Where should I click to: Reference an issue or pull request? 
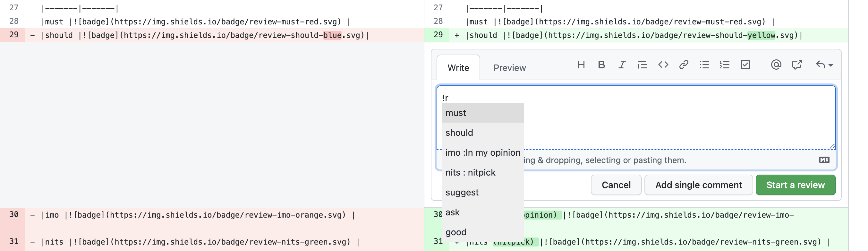pyautogui.click(x=796, y=65)
